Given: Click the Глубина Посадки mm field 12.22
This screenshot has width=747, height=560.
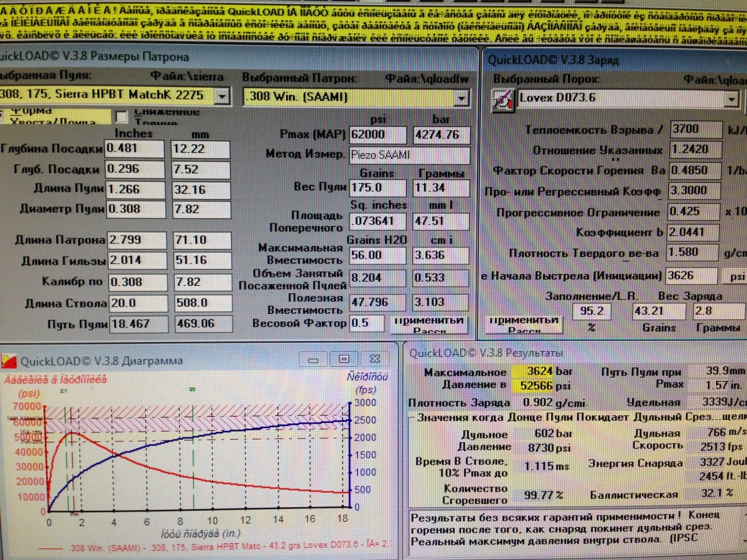Looking at the screenshot, I should pyautogui.click(x=200, y=150).
